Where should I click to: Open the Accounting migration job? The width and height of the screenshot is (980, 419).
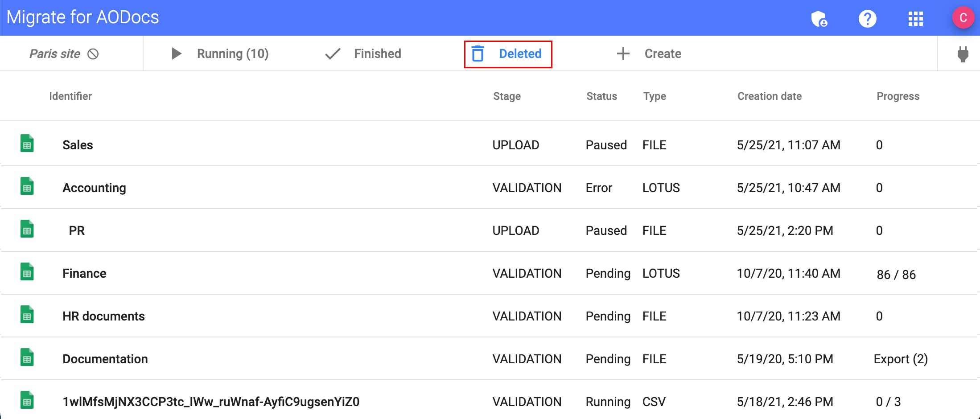pyautogui.click(x=94, y=188)
